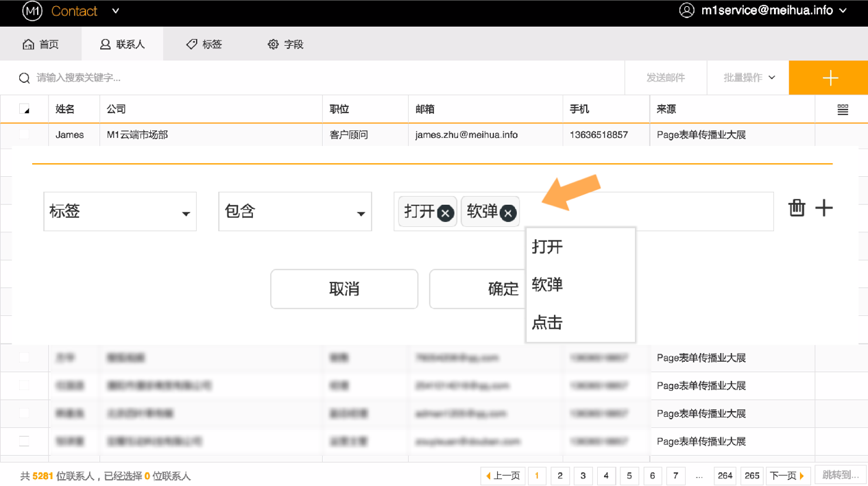The height and width of the screenshot is (486, 868).
Task: Remove the 打开 tag chip
Action: [x=445, y=213]
